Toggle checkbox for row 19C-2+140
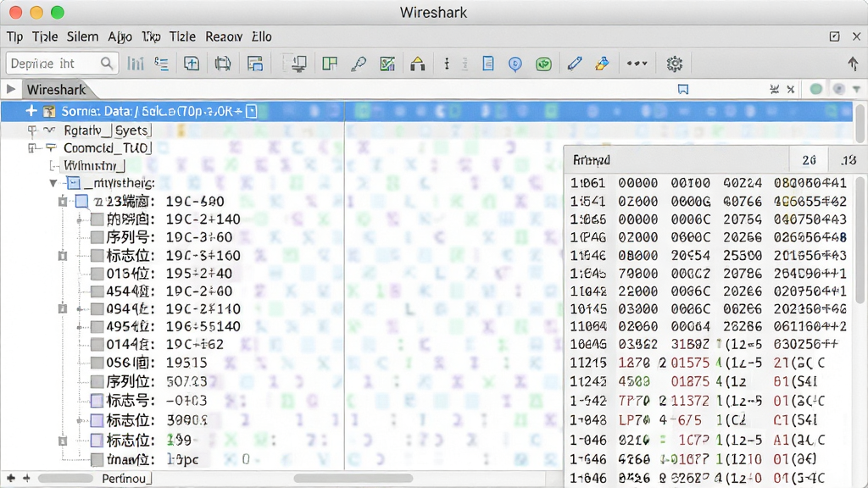Viewport: 868px width, 488px height. (x=97, y=219)
